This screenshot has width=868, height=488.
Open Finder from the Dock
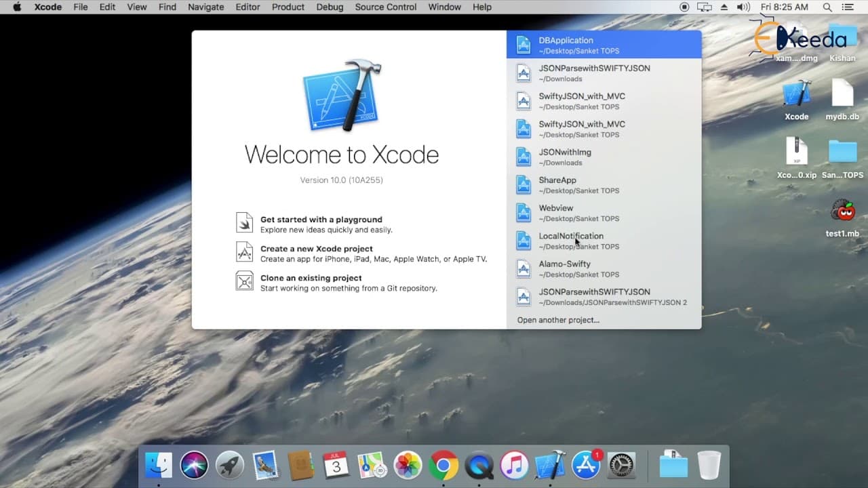(x=159, y=466)
